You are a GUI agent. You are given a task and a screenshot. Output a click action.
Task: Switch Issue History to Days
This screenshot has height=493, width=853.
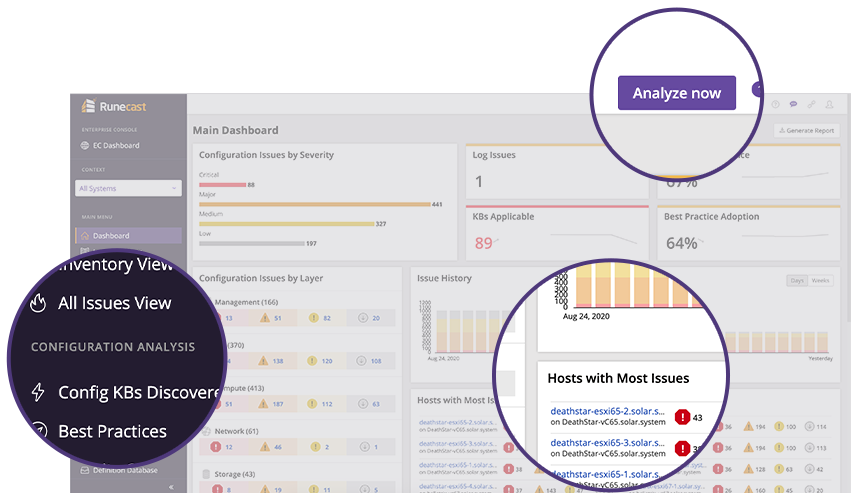click(x=797, y=281)
